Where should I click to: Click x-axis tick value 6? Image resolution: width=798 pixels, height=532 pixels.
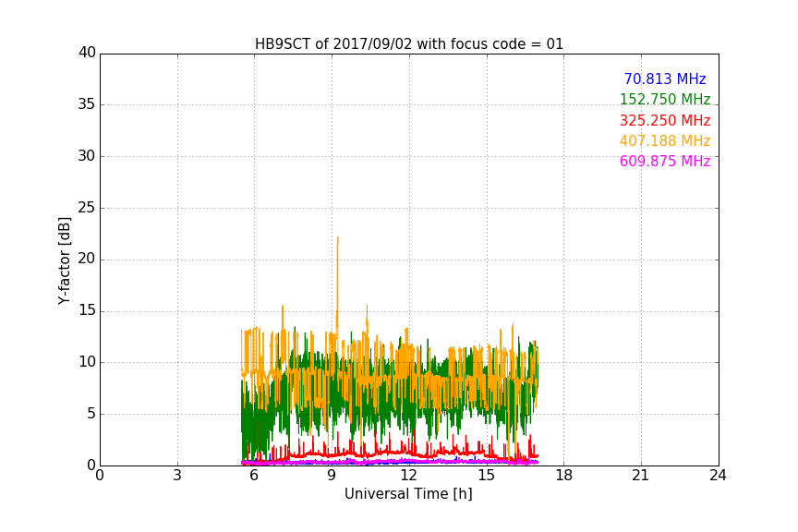(x=254, y=476)
